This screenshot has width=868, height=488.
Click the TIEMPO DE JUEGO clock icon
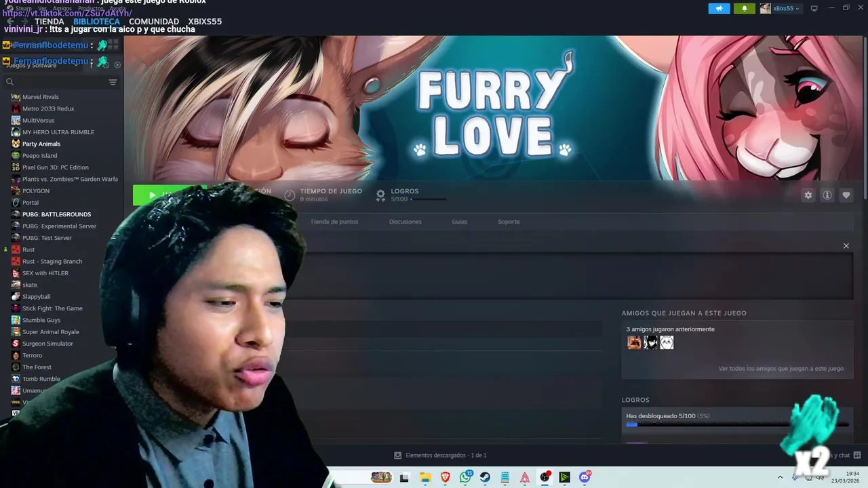pos(290,195)
